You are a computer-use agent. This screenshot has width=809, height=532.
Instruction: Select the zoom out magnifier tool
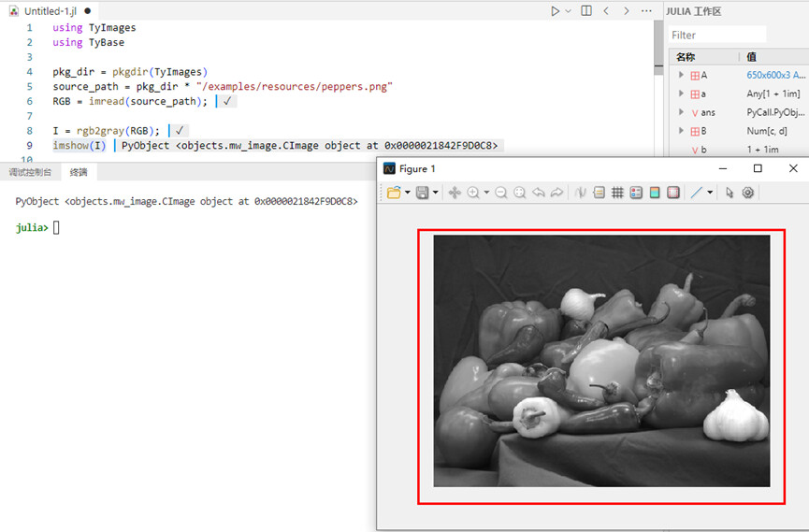point(500,193)
